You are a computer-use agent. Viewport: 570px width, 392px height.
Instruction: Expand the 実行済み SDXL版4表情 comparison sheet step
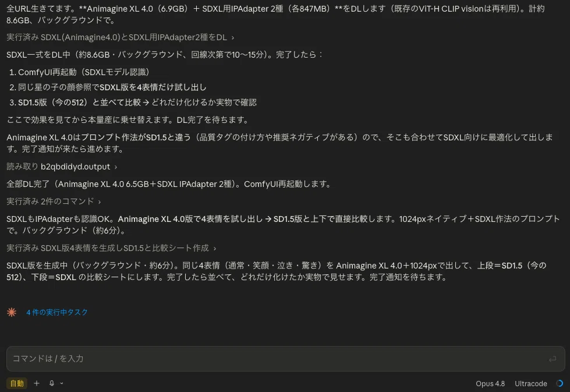pos(111,248)
